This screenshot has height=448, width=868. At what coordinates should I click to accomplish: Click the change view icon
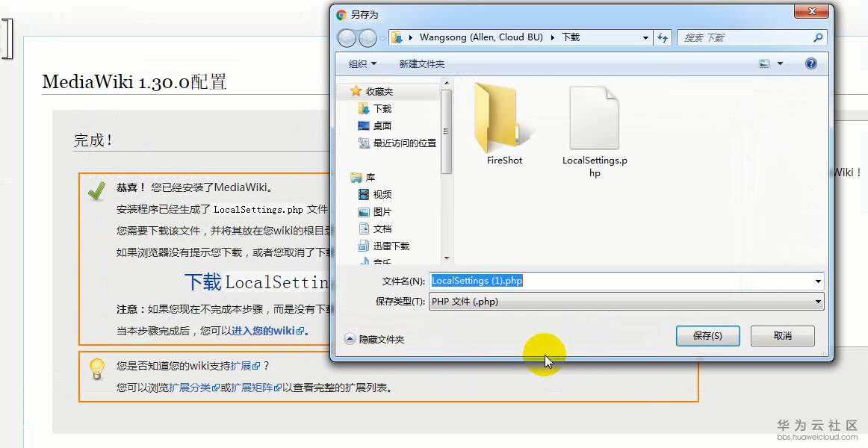pyautogui.click(x=764, y=63)
